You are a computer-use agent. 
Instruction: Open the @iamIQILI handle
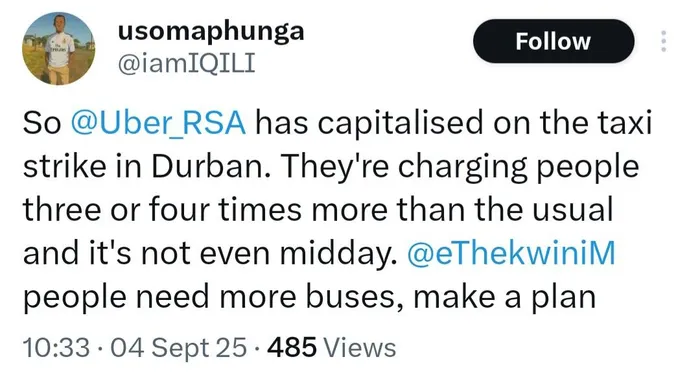coord(186,64)
